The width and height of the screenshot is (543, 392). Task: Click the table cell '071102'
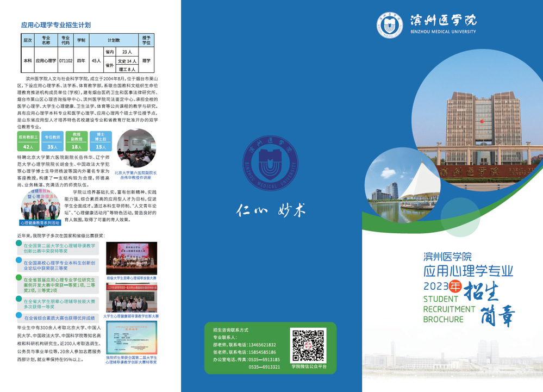tap(65, 60)
